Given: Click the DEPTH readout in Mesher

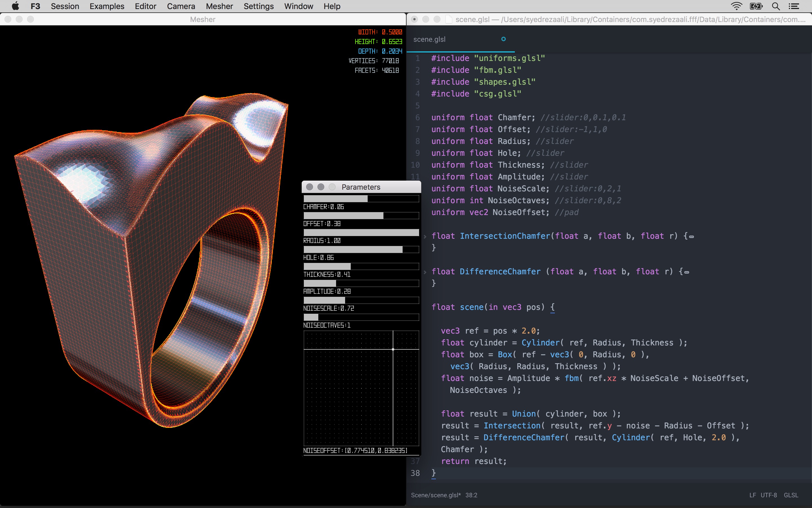Looking at the screenshot, I should (380, 51).
